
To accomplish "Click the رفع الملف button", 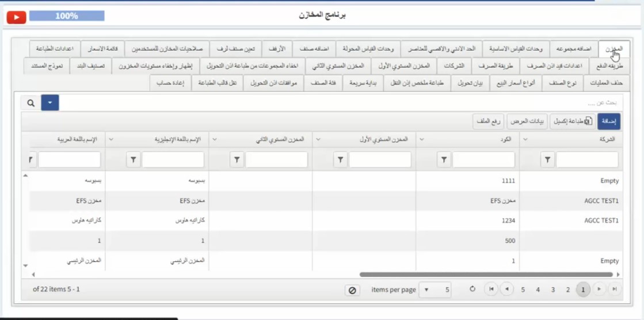I will [x=489, y=121].
